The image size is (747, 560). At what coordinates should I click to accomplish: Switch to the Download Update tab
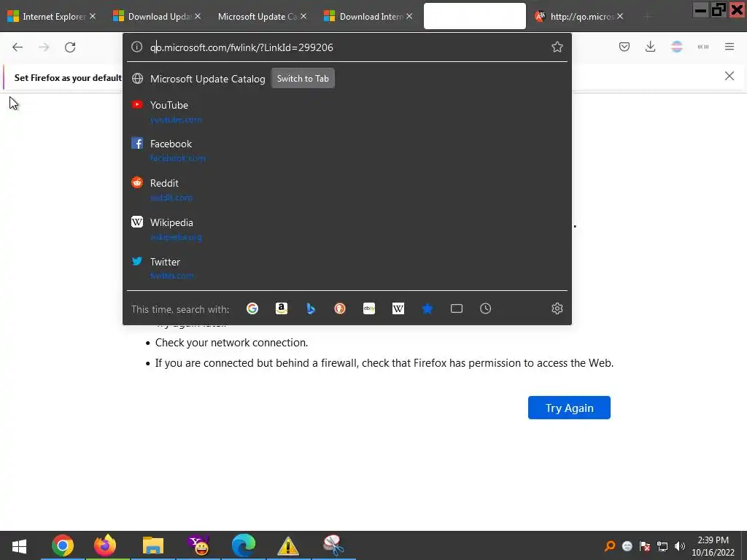click(157, 16)
